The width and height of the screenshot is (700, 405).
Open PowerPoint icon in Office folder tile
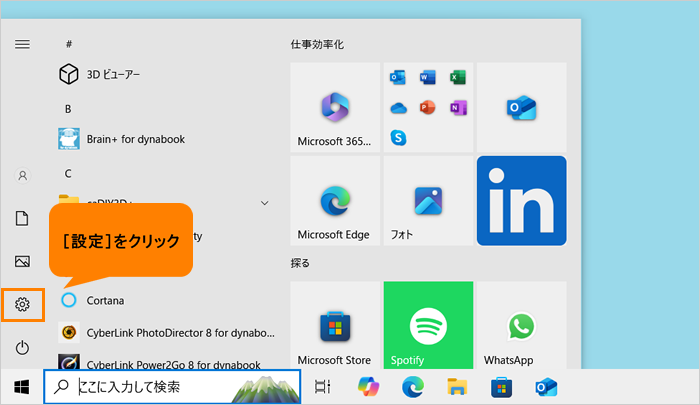coord(428,108)
